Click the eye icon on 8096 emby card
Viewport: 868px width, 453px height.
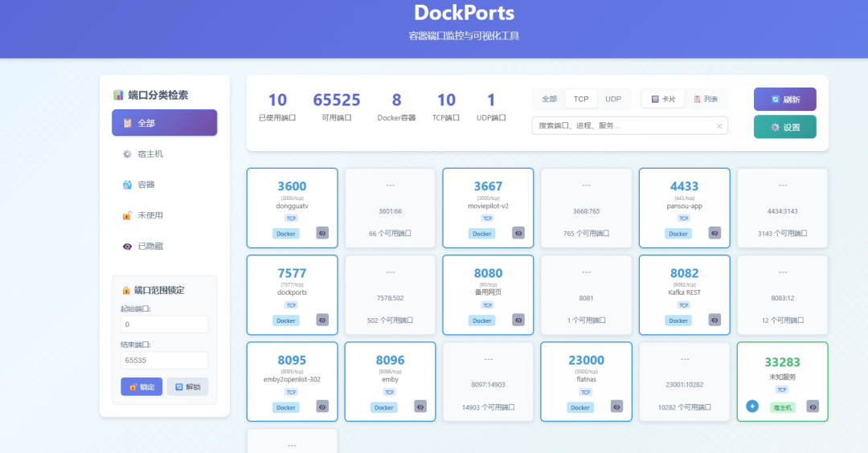[420, 406]
